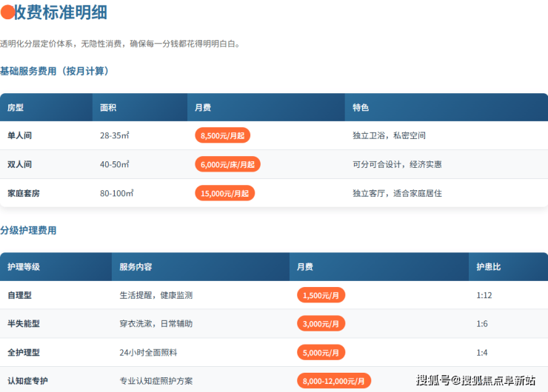The height and width of the screenshot is (392, 548).
Task: Click the 特色 column header
Action: pyautogui.click(x=361, y=107)
